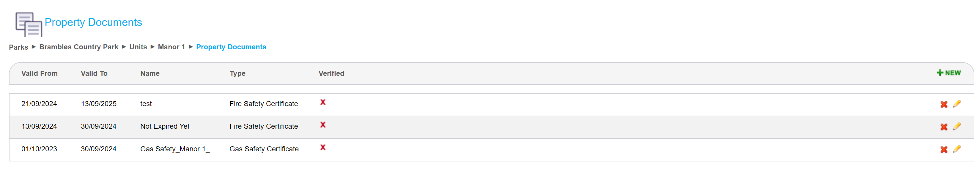Sort by Type column header
The height and width of the screenshot is (173, 980).
[x=237, y=73]
